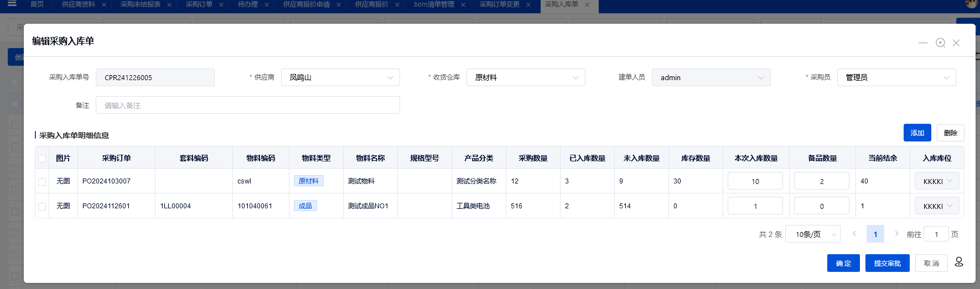Switch to the 供应商资料 tab
980x289 pixels.
pyautogui.click(x=78, y=4)
